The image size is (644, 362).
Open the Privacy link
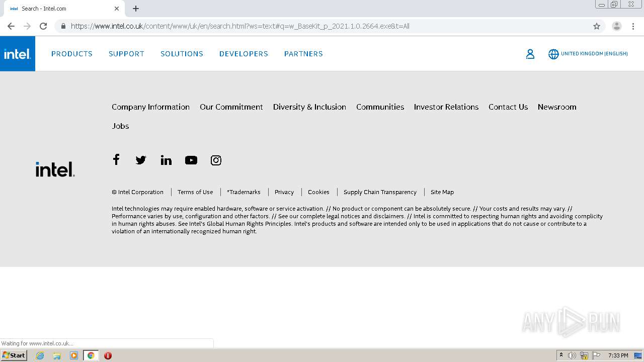pyautogui.click(x=284, y=192)
